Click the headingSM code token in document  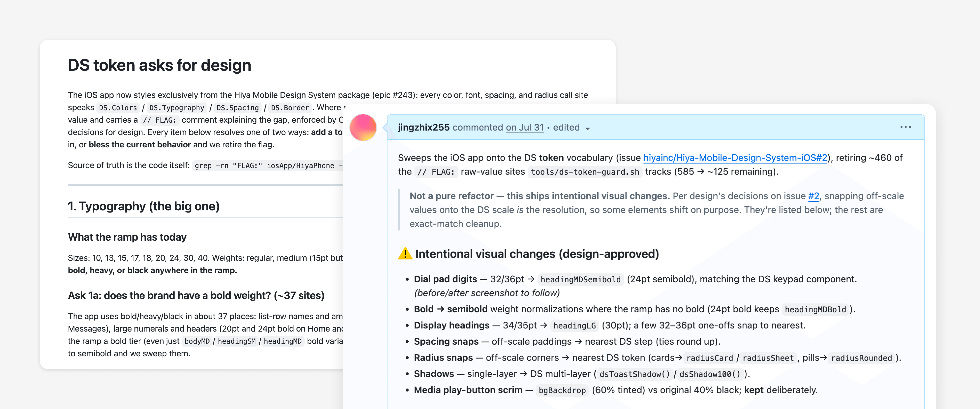tap(237, 341)
